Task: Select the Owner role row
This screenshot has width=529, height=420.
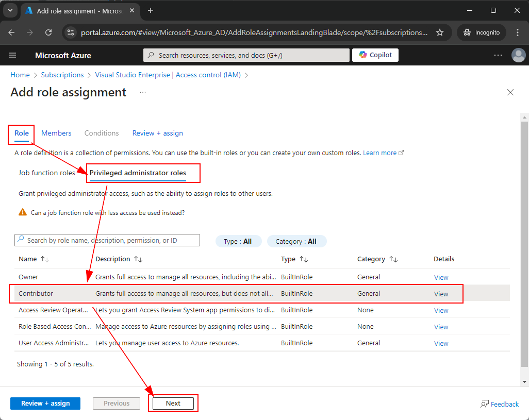Action: tap(262, 277)
